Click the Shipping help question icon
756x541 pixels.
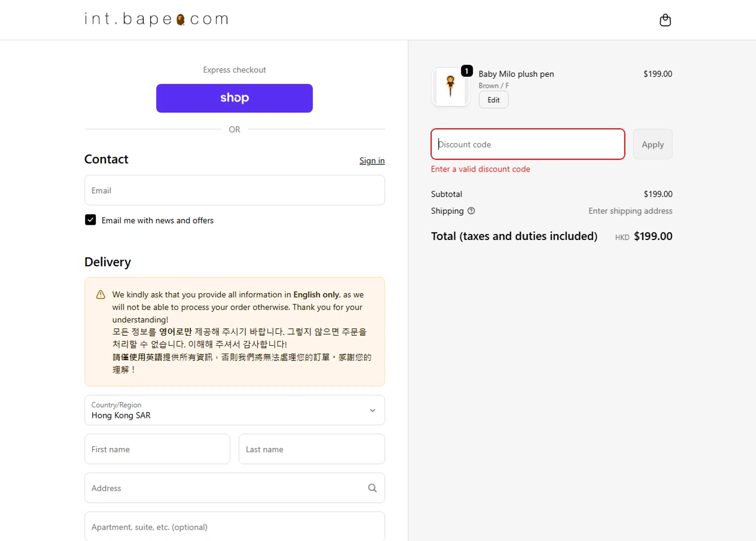(x=471, y=211)
